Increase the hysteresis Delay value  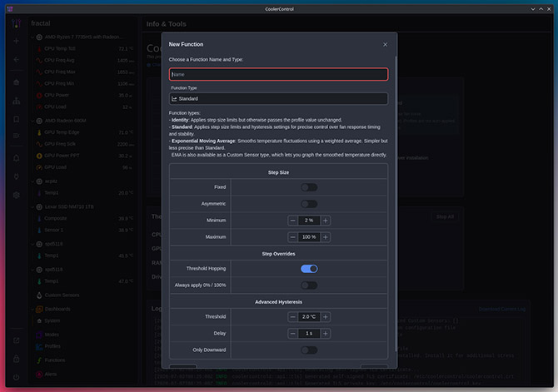tap(326, 333)
